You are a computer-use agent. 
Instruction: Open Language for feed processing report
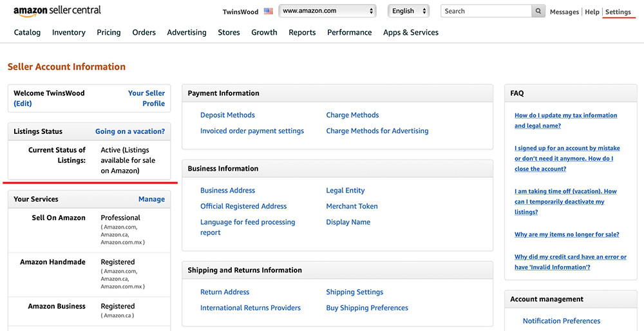248,227
